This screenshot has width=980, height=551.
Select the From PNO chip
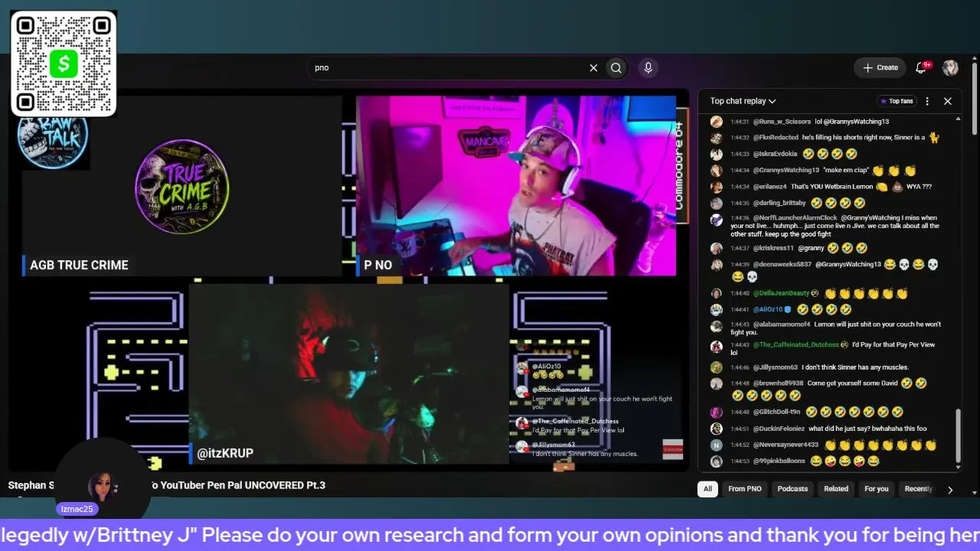745,488
